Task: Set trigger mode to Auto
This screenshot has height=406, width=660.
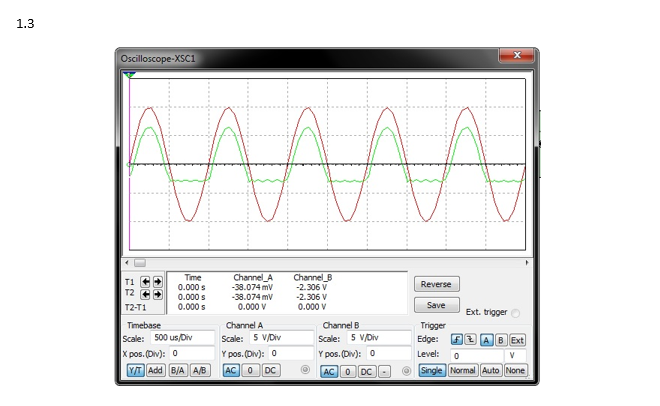Action: click(x=491, y=370)
